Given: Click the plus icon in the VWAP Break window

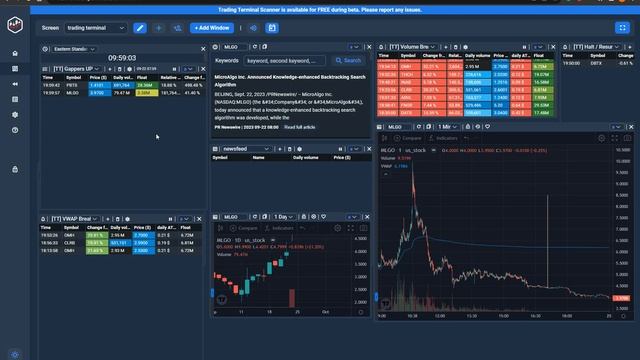Looking at the screenshot, I should point(108,219).
